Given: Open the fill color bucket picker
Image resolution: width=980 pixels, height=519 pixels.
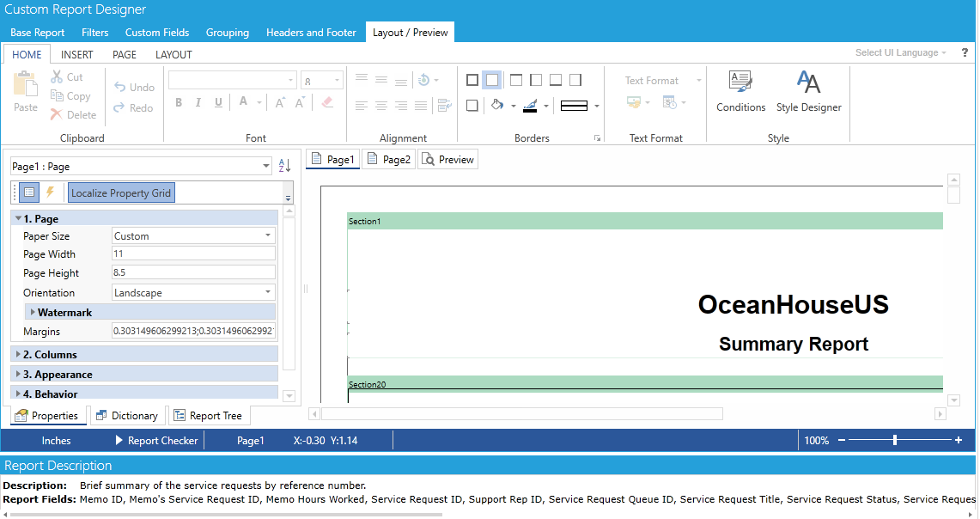Looking at the screenshot, I should click(497, 105).
